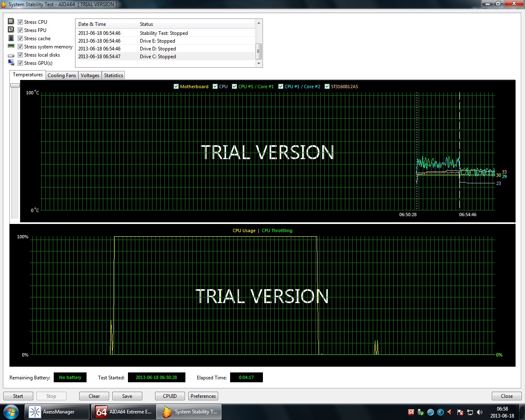Uncheck the Stress CPU checkbox
525x420 pixels.
coord(21,22)
